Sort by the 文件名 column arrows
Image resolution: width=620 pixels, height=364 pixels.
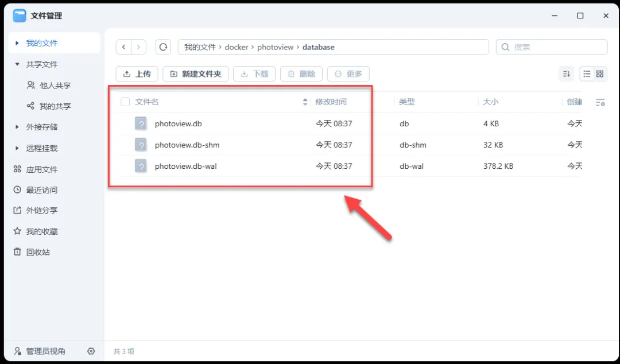coord(305,102)
